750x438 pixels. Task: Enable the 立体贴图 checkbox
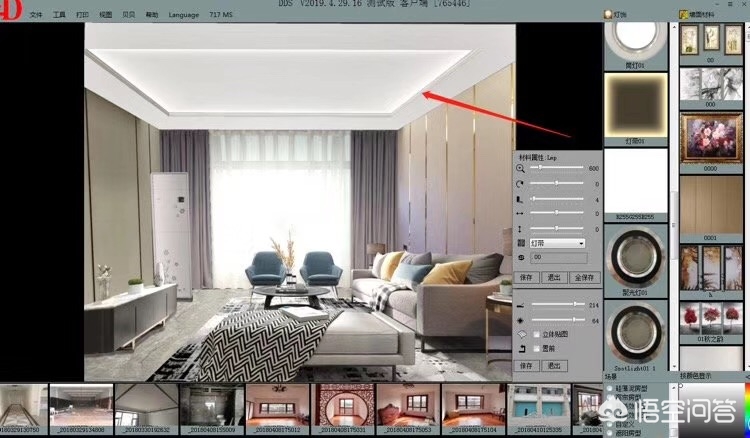535,334
